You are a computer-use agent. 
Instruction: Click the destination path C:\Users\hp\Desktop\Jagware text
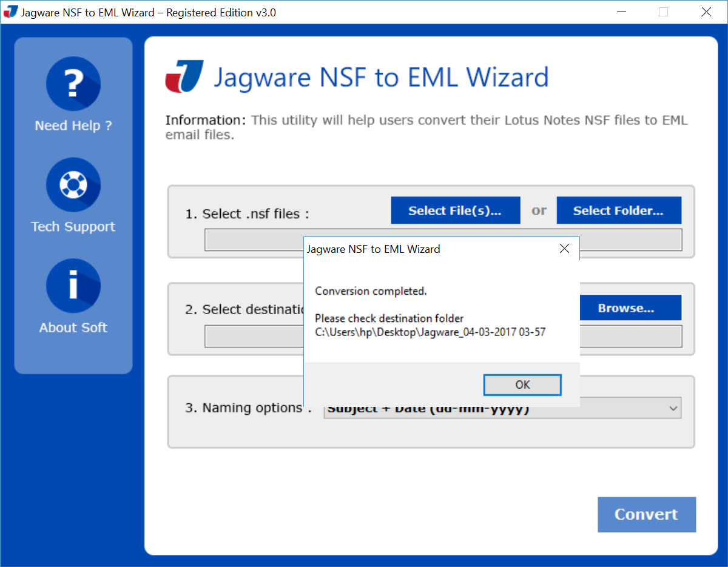click(430, 332)
